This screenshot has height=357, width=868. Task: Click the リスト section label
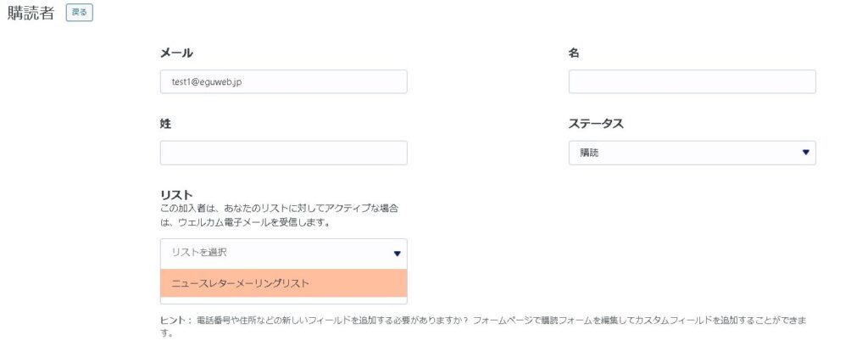pyautogui.click(x=176, y=195)
